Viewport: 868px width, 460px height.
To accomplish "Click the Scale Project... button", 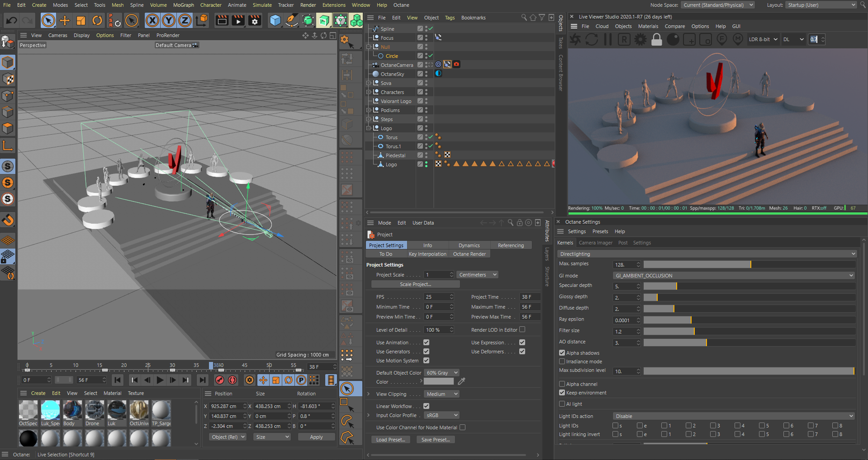I will point(415,284).
